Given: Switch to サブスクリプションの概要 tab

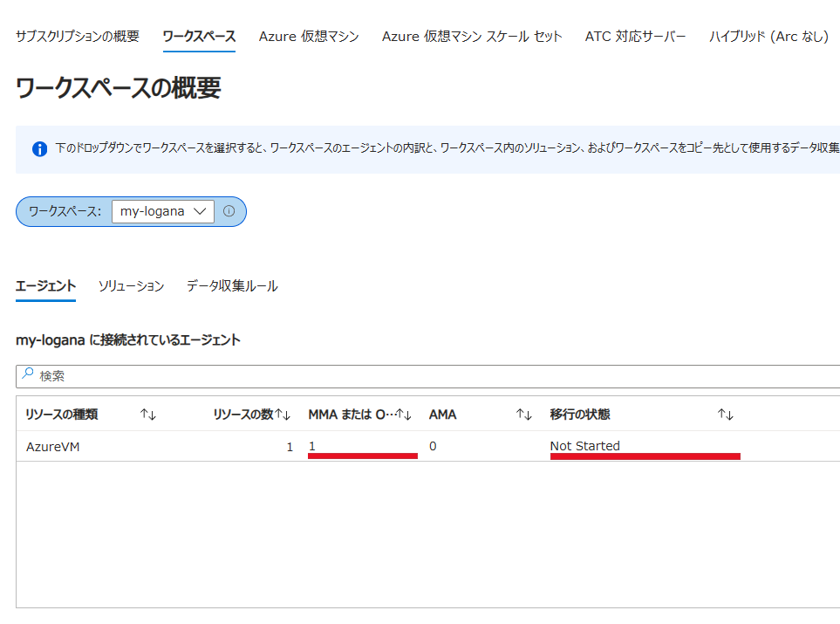Looking at the screenshot, I should tap(78, 37).
